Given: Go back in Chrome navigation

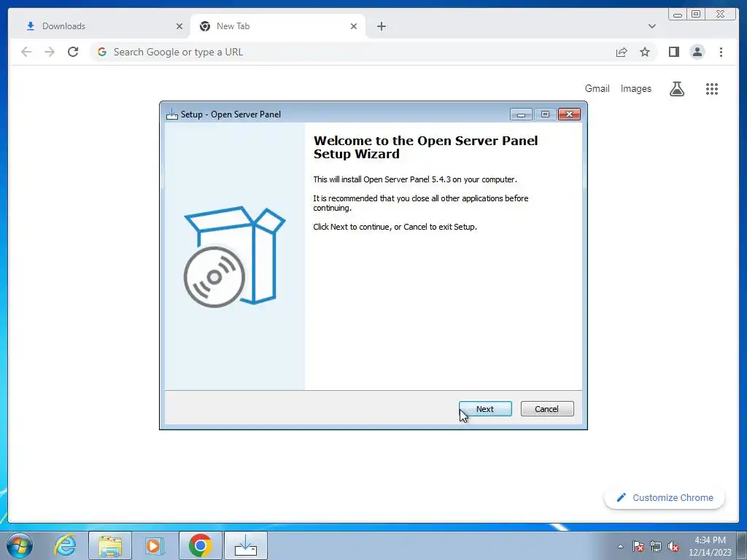Looking at the screenshot, I should tap(26, 52).
